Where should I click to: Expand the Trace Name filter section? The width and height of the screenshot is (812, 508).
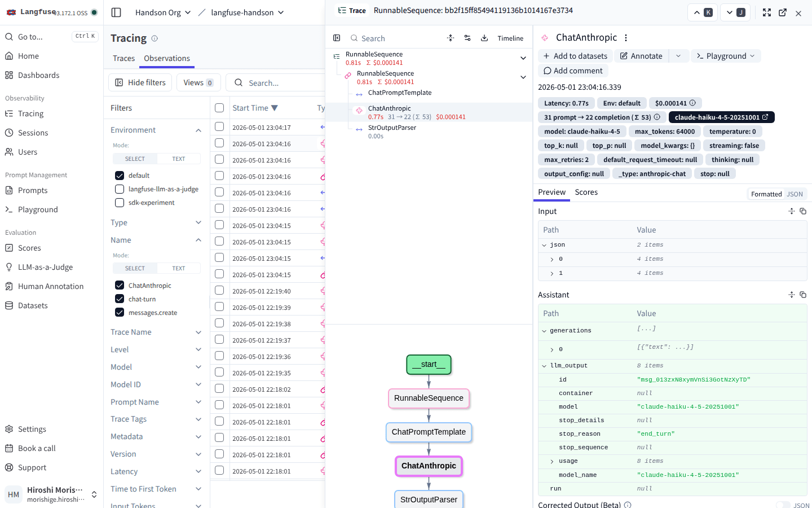pyautogui.click(x=198, y=332)
